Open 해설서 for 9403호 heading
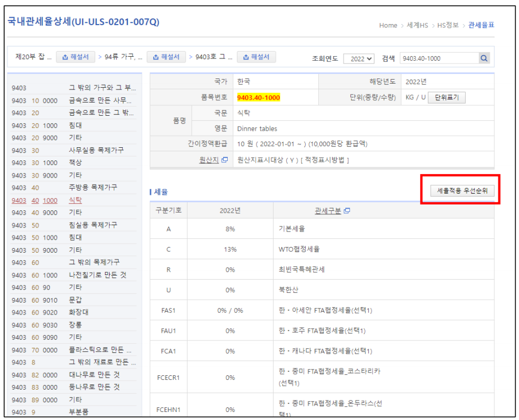Image resolution: width=519 pixels, height=420 pixels. [256, 57]
